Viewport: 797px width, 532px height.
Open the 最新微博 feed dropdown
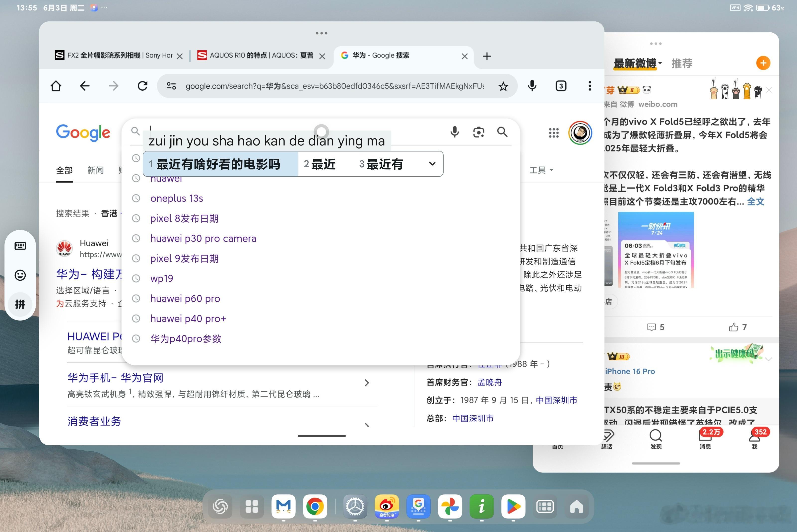tap(638, 64)
